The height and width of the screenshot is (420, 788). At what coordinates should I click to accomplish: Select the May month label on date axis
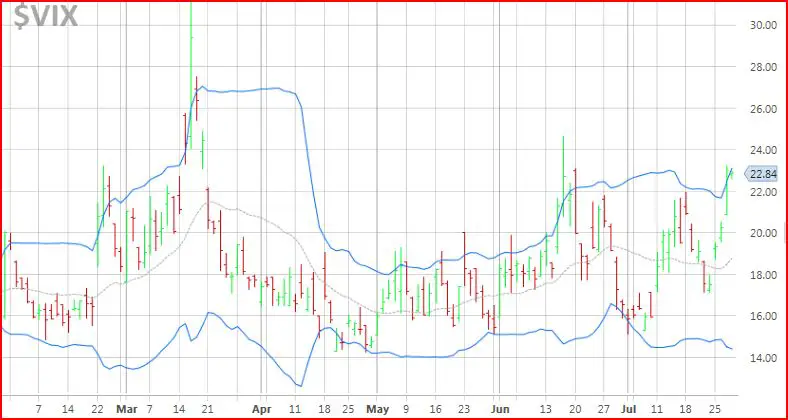click(377, 409)
